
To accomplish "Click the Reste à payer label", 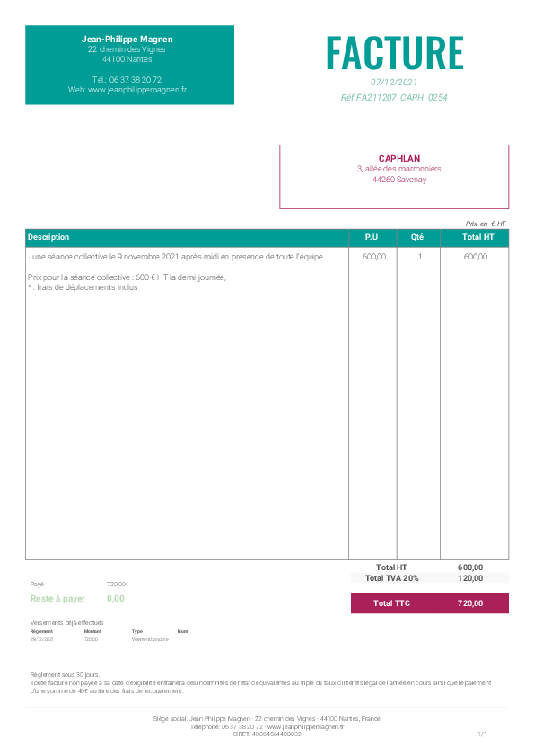I will pos(57,598).
